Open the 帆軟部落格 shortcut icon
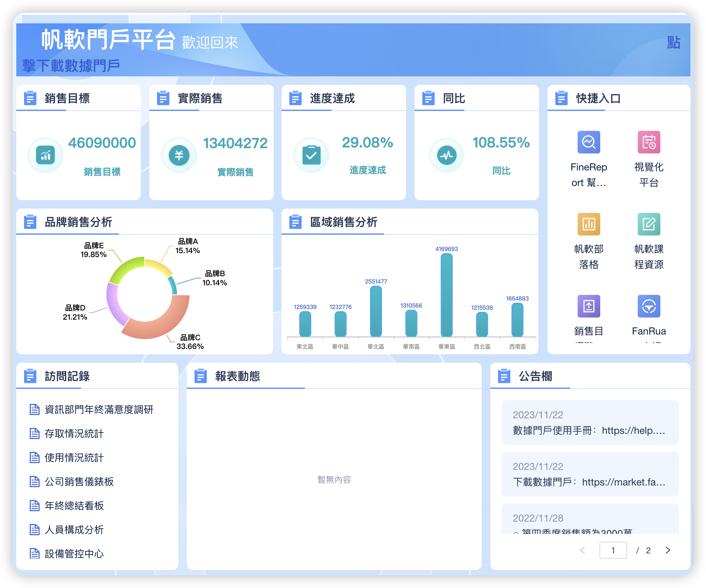The height and width of the screenshot is (588, 706). [x=588, y=224]
